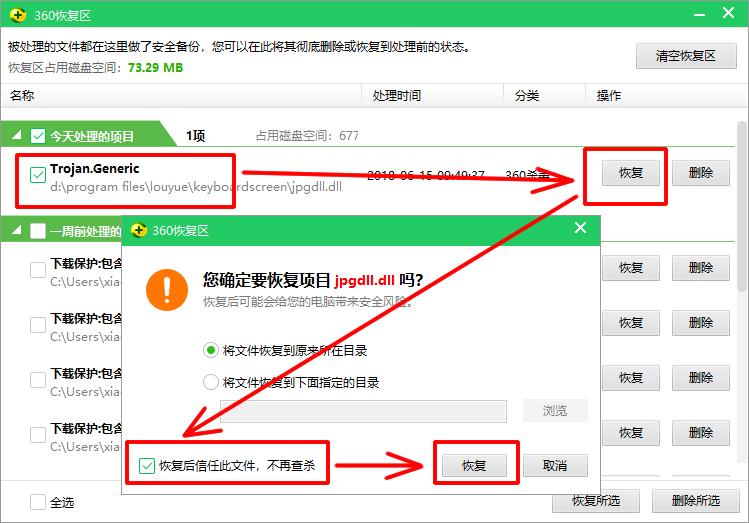This screenshot has height=523, width=749.
Task: Click the Trojan.Generic item name
Action: (95, 168)
